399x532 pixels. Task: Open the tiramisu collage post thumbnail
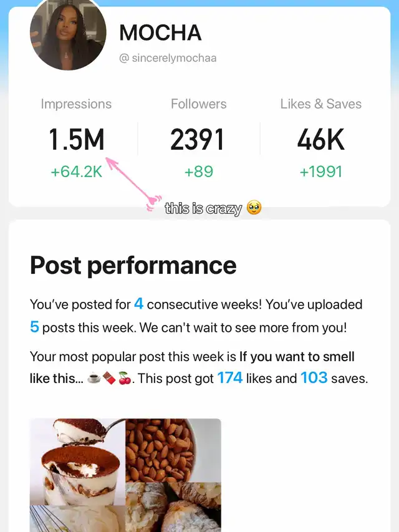125,475
